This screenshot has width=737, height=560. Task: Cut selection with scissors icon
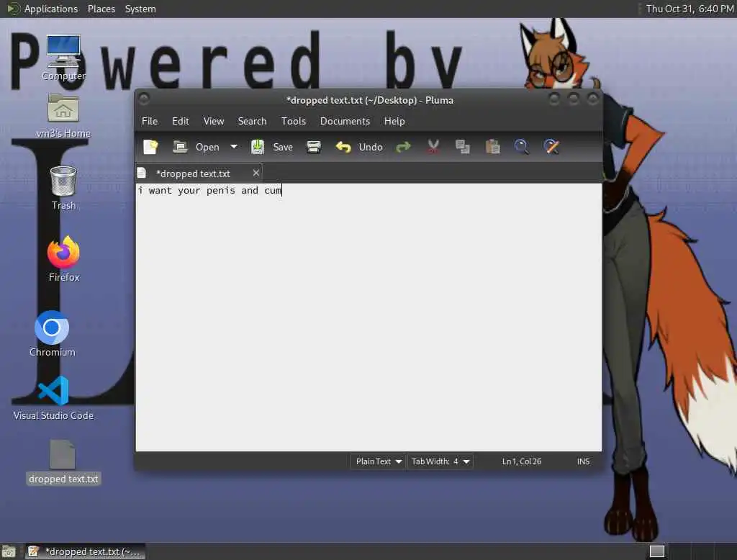tap(433, 147)
